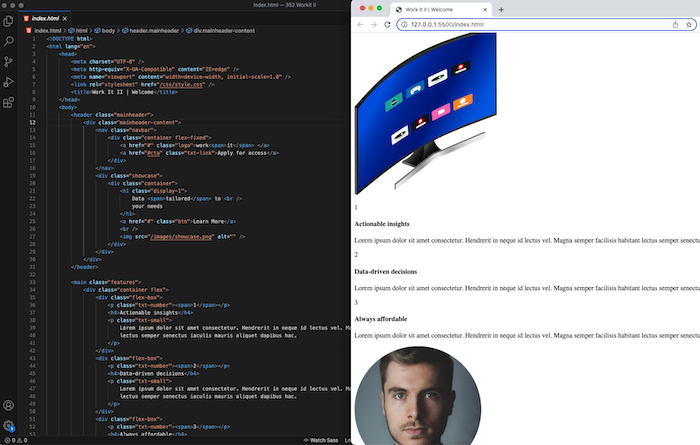This screenshot has width=700, height=445.
Task: Open the Explorer view in VS Code
Action: tap(8, 21)
